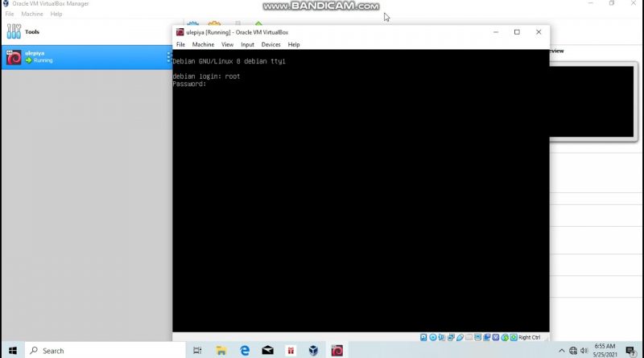
Task: Click the Right Ctrl host key label
Action: coord(530,337)
